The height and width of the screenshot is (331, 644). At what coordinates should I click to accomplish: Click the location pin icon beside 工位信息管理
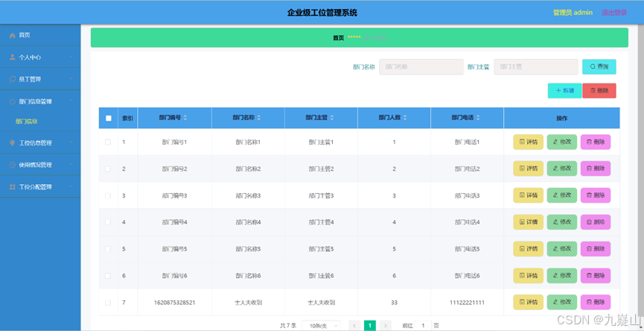(x=13, y=142)
